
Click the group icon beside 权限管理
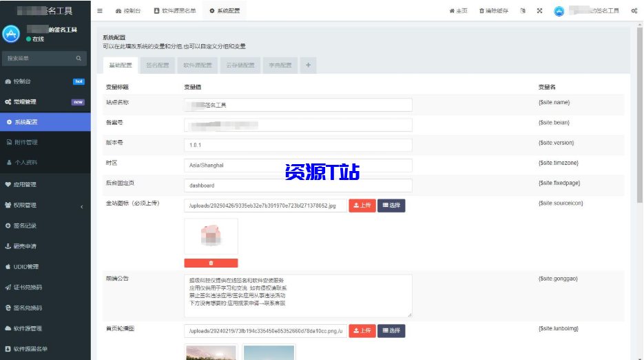click(x=8, y=205)
